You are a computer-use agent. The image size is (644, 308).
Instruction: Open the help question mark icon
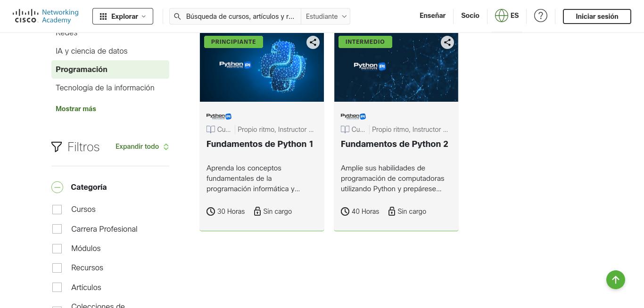(541, 16)
